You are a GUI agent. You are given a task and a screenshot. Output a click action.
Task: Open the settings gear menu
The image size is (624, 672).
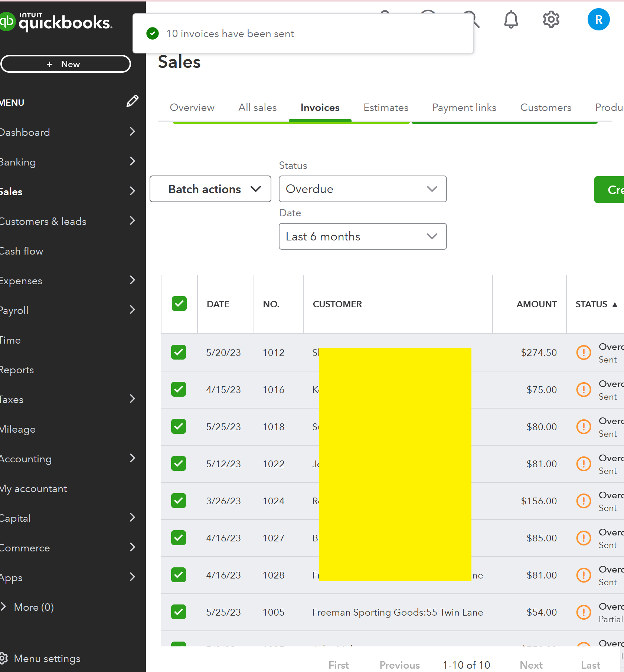(x=551, y=19)
